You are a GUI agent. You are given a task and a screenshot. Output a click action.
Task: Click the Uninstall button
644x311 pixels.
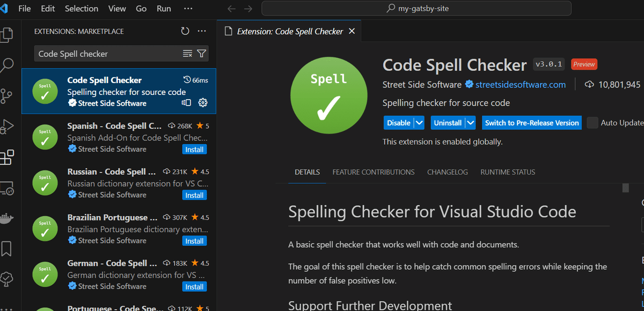click(x=448, y=123)
